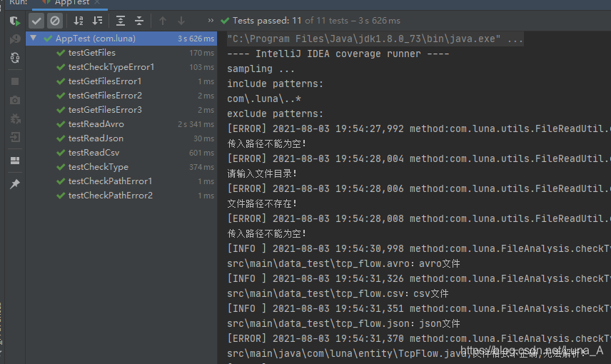Toggle auto-test rerun icon
The image size is (611, 364).
pyautogui.click(x=15, y=58)
